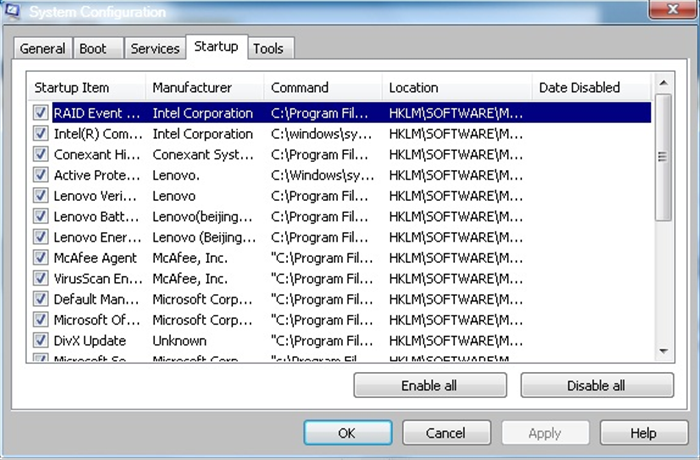Toggle the Intel(R) Com... startup checkbox

click(x=41, y=134)
